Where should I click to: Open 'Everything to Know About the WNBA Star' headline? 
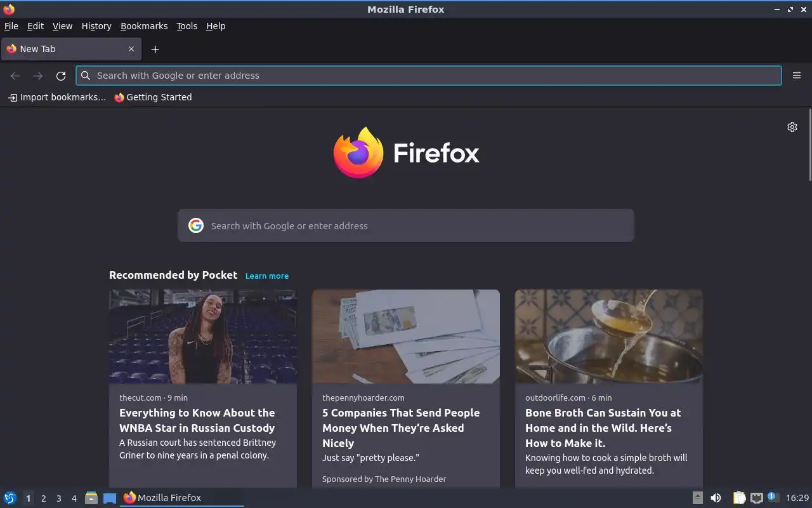click(x=197, y=420)
